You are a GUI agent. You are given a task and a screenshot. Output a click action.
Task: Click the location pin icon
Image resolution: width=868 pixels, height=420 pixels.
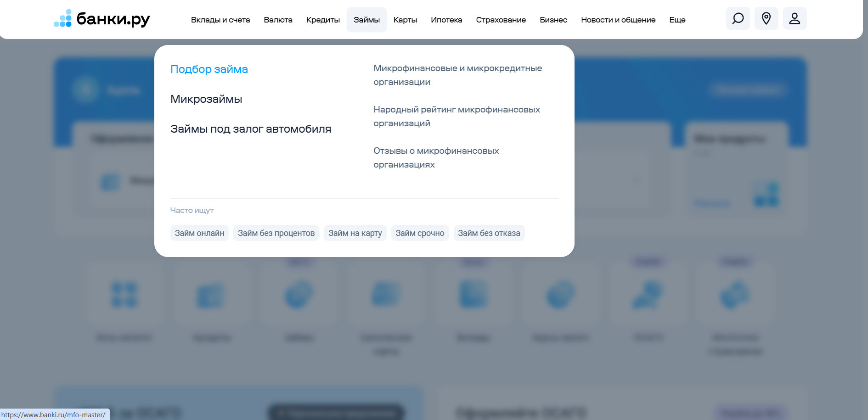766,19
